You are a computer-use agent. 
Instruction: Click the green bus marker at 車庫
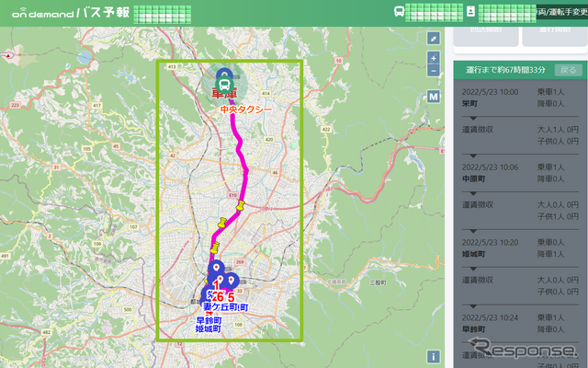[224, 86]
